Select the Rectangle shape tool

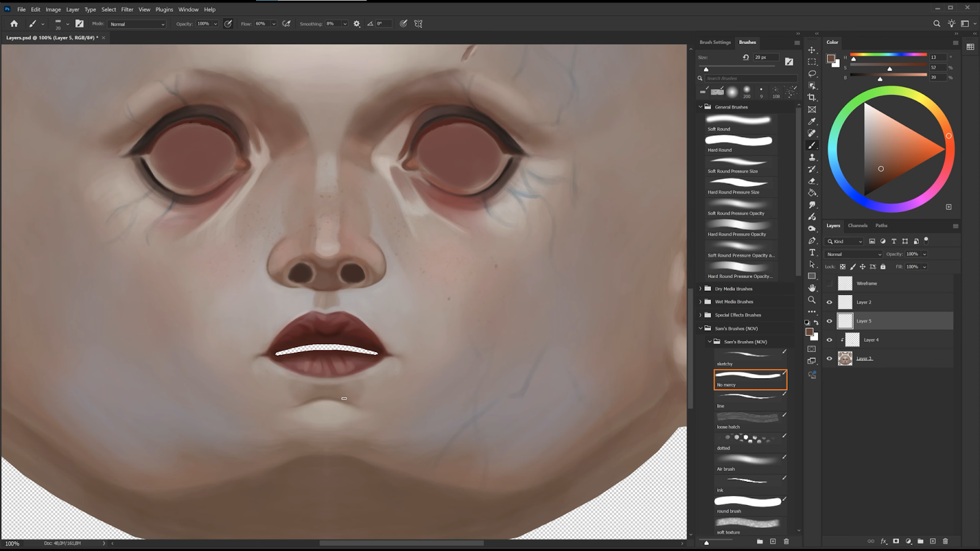tap(812, 276)
